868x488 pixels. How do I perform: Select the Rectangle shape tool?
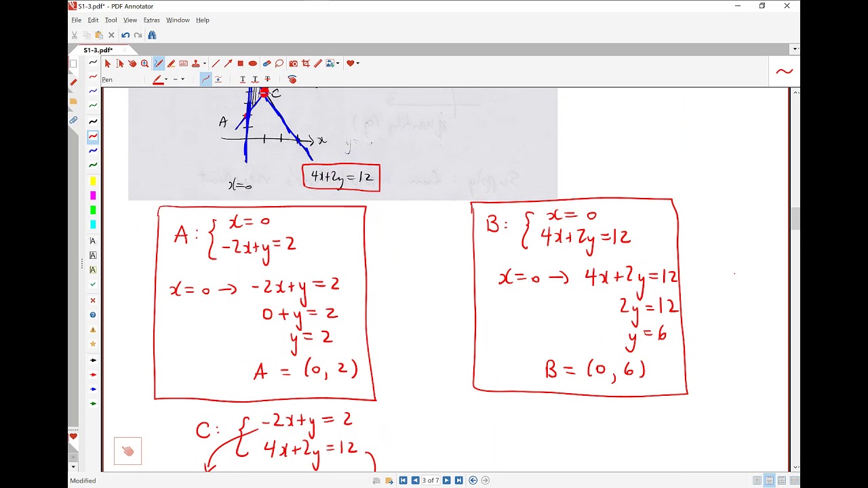(240, 63)
